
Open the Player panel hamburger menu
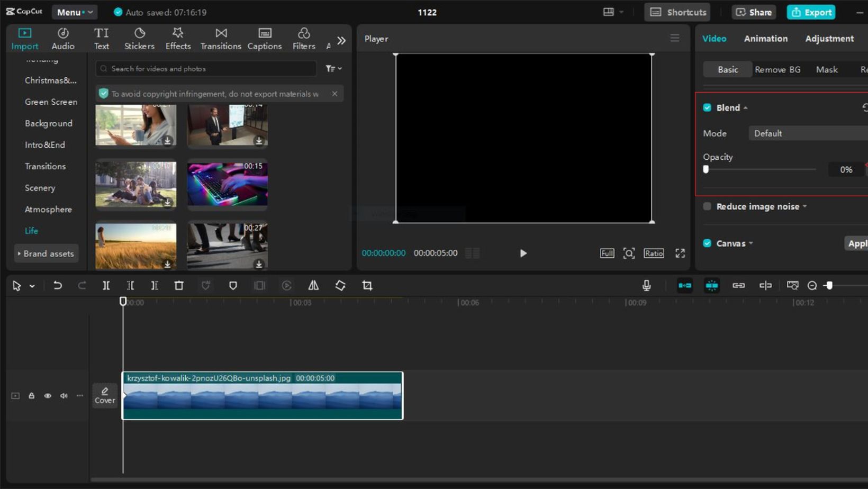pyautogui.click(x=675, y=38)
